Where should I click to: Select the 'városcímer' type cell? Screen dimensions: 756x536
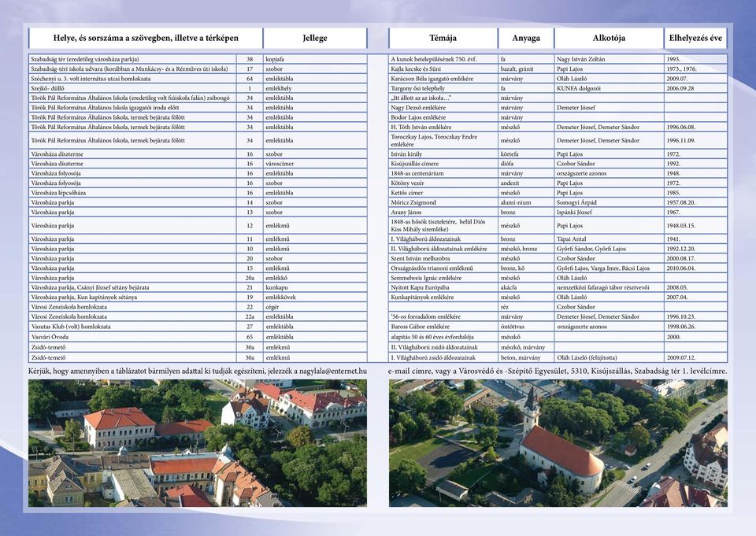[x=315, y=164]
